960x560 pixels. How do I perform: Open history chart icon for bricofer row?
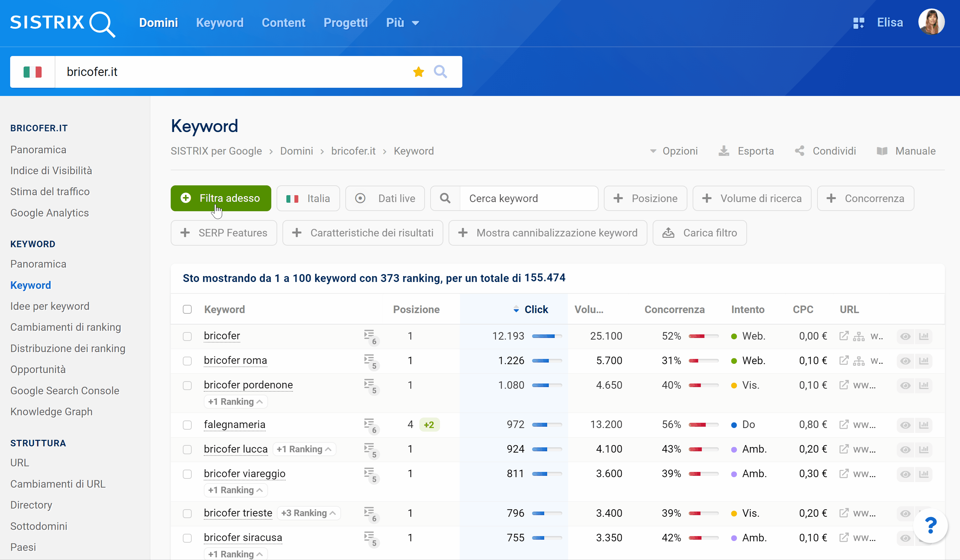coord(923,336)
